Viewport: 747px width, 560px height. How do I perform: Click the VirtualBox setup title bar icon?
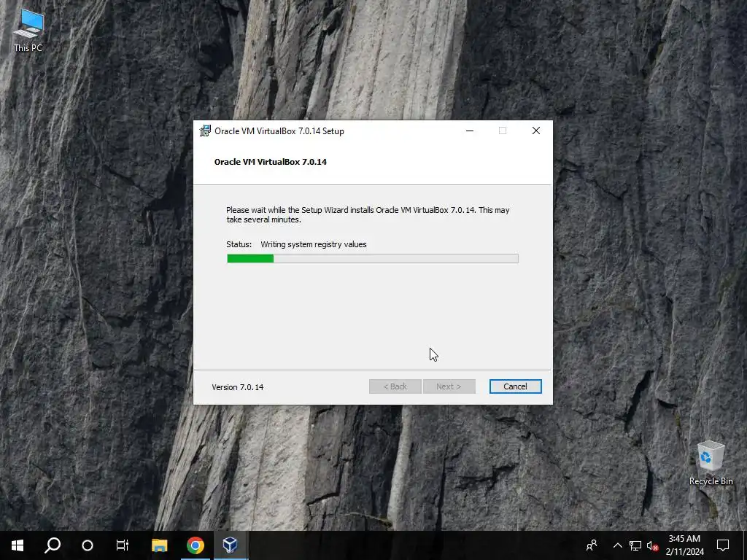point(205,131)
